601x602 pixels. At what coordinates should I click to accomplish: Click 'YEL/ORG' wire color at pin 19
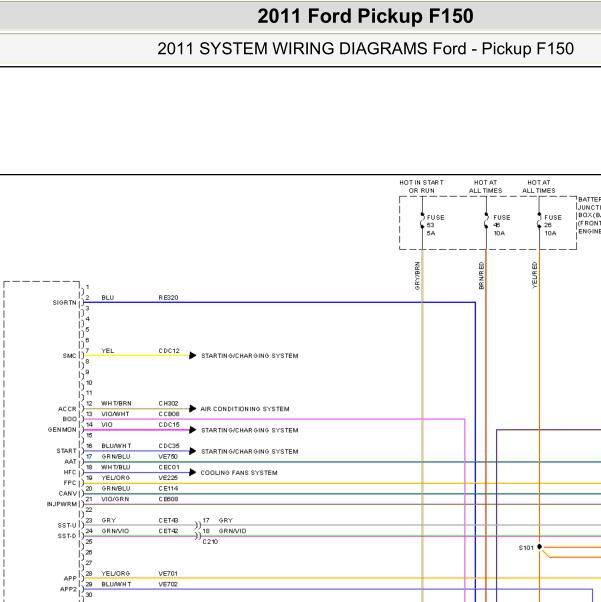pyautogui.click(x=116, y=478)
